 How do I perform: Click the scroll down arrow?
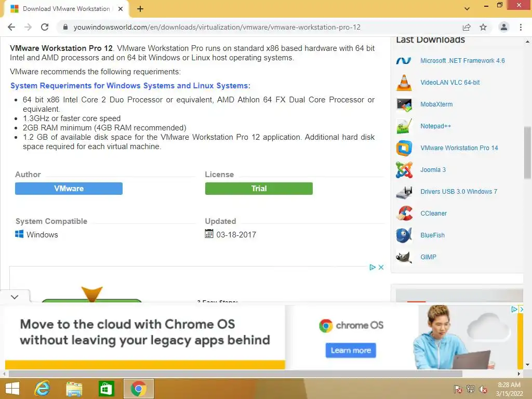pyautogui.click(x=528, y=365)
